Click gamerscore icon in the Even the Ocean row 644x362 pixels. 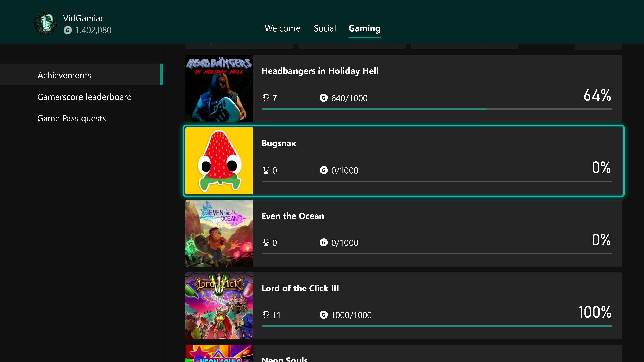pyautogui.click(x=323, y=243)
